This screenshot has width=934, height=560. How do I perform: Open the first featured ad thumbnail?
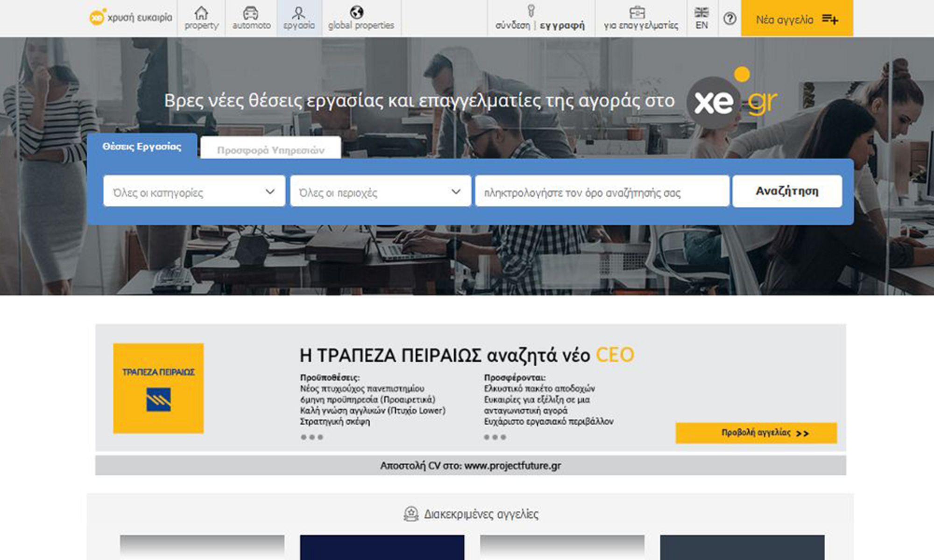click(x=202, y=547)
